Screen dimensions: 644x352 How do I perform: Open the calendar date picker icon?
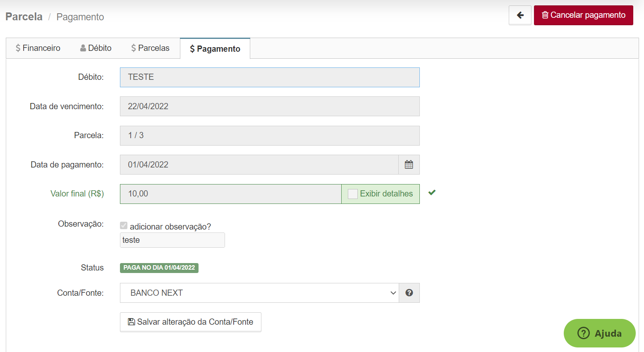pyautogui.click(x=409, y=165)
